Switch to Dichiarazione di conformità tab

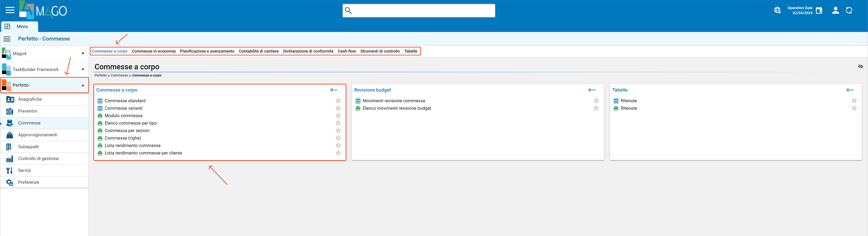pyautogui.click(x=308, y=51)
